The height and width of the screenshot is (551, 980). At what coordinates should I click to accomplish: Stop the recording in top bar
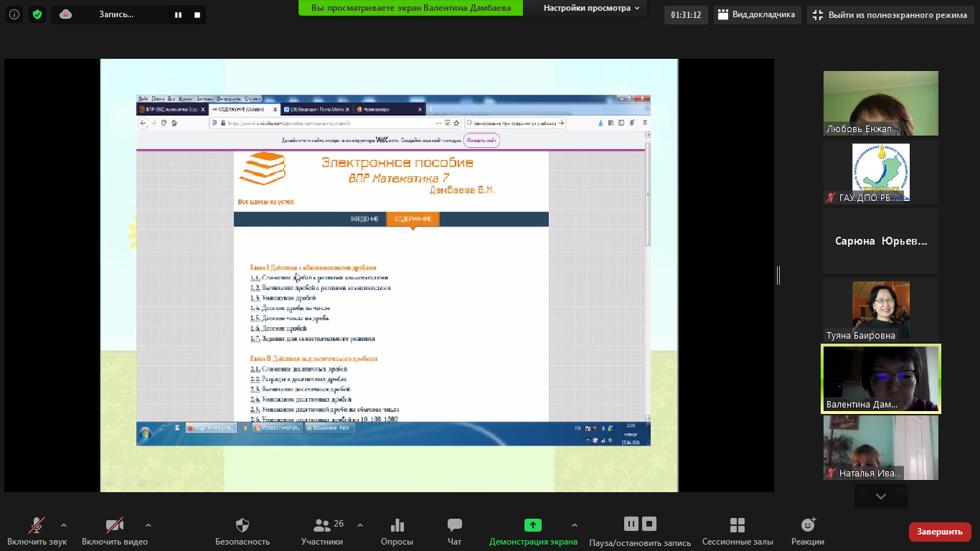197,14
